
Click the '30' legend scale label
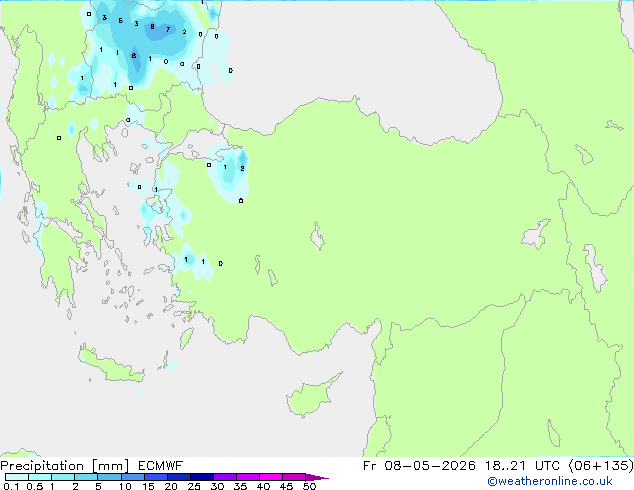tap(217, 486)
